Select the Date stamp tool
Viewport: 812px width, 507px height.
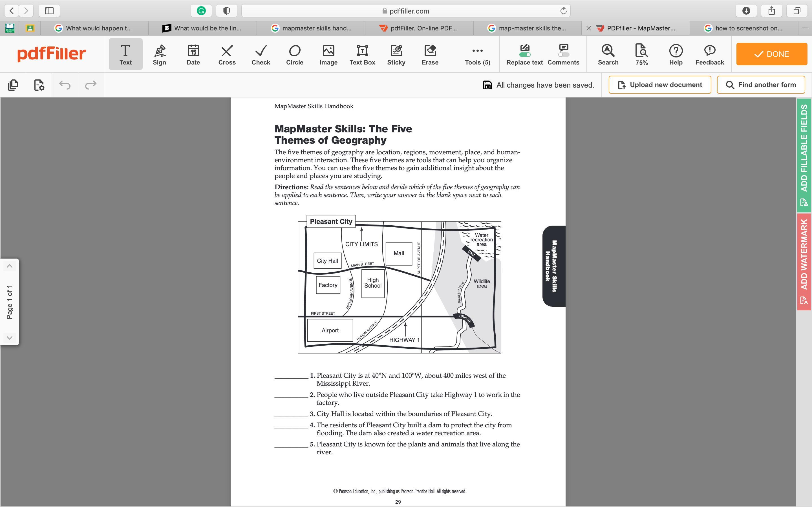coord(193,54)
